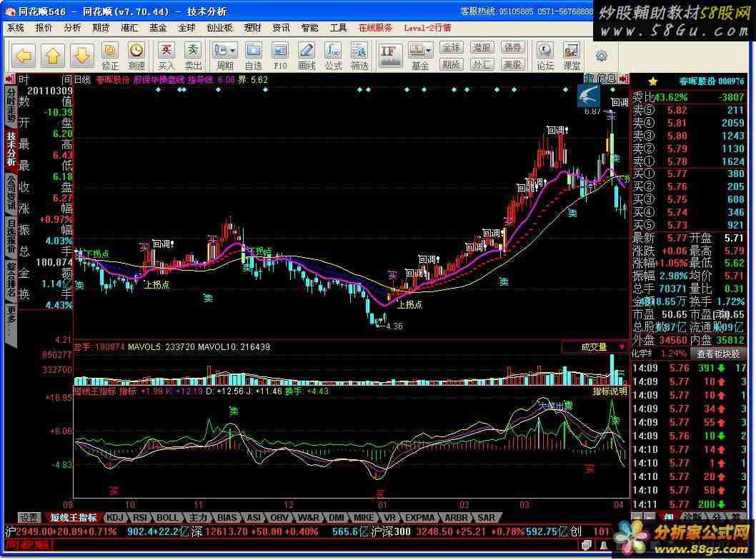Click the 全球 market button
The width and height of the screenshot is (756, 560).
[x=452, y=47]
